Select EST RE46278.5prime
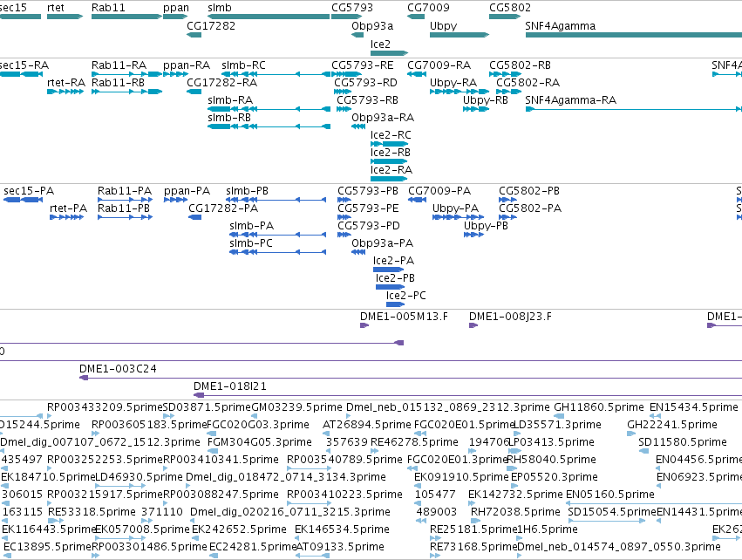Image resolution: width=742 pixels, height=560 pixels. coord(374,451)
